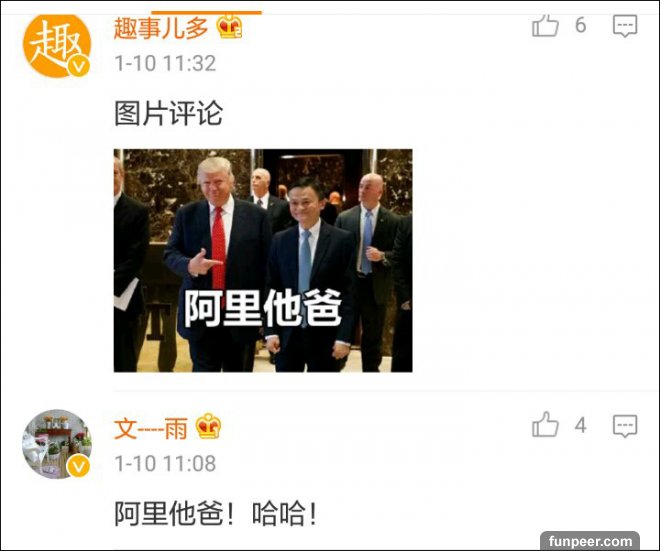660x551 pixels.
Task: Like the comment by 趣事儿多
Action: point(546,26)
